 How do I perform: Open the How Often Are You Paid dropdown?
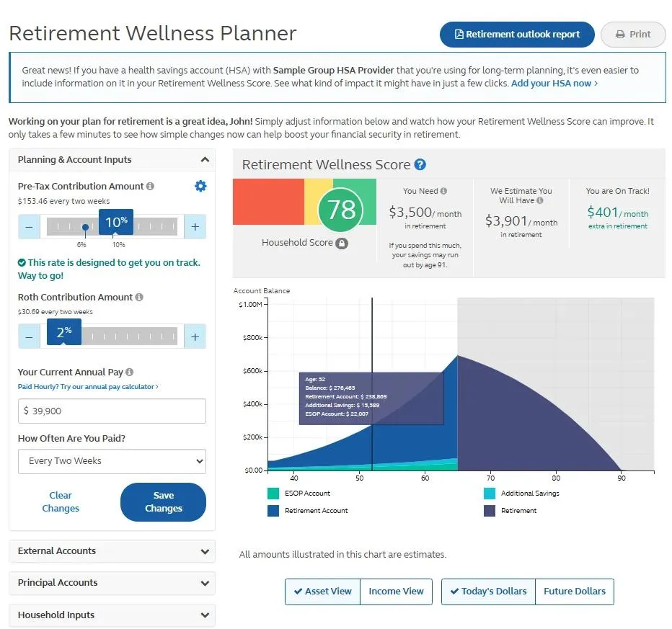(112, 461)
